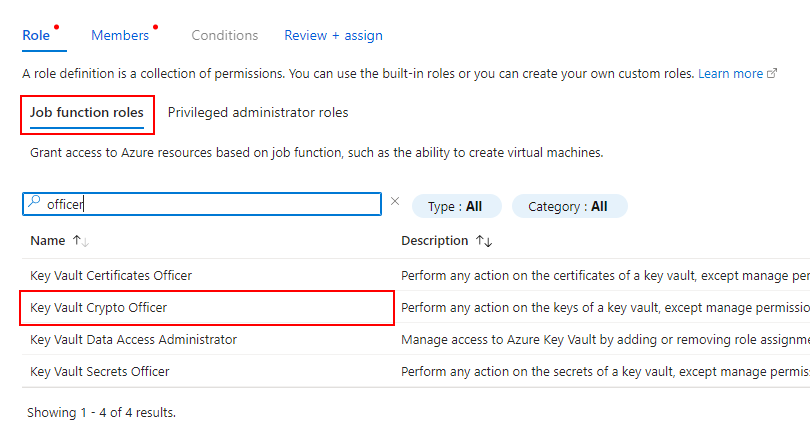Select Job function roles tab
810x440 pixels.
click(87, 113)
